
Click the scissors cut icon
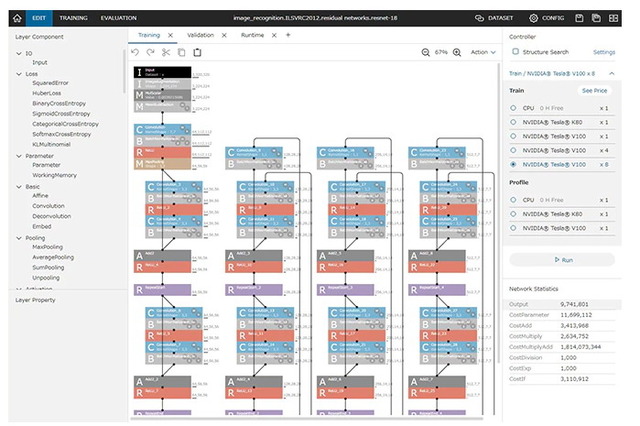pyautogui.click(x=166, y=52)
